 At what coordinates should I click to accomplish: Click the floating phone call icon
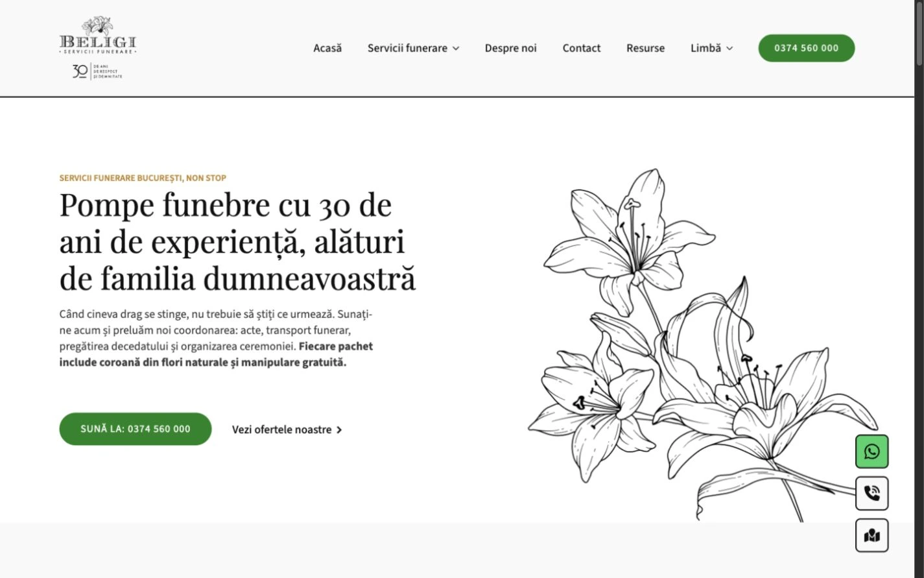(x=871, y=494)
